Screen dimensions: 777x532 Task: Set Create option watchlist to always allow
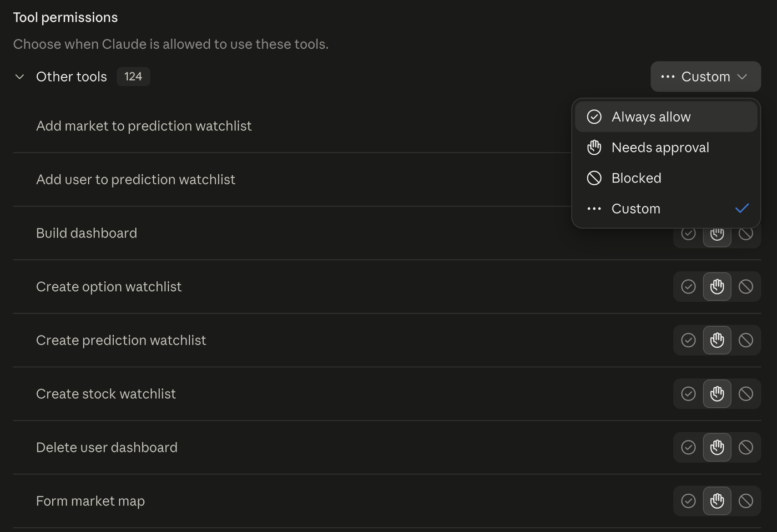point(688,287)
